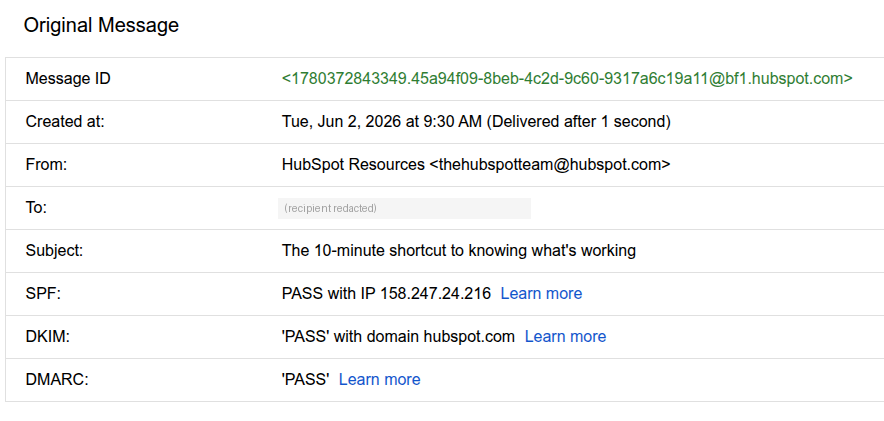Click the SPF: label
Image resolution: width=884 pixels, height=421 pixels.
(43, 294)
